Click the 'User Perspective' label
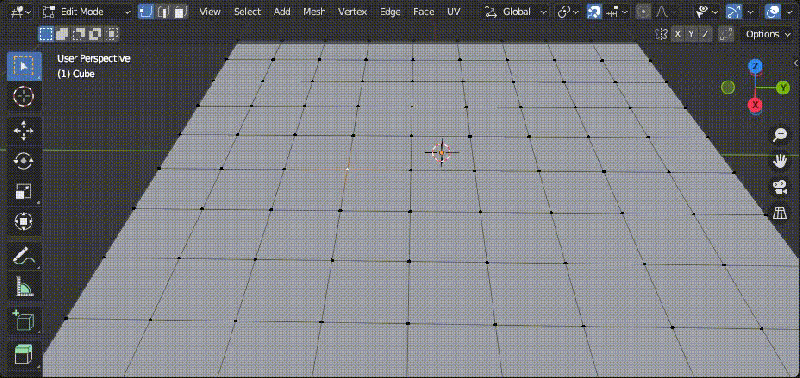Viewport: 800px width, 378px height. pyautogui.click(x=94, y=59)
